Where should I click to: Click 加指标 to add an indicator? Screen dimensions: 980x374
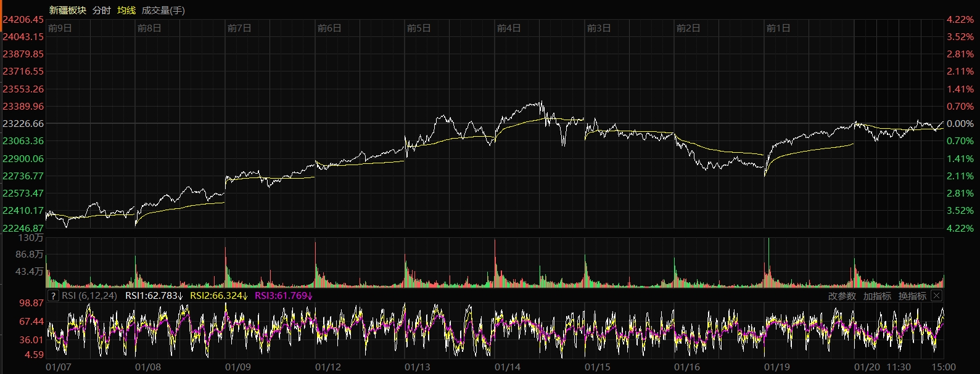[x=877, y=296]
